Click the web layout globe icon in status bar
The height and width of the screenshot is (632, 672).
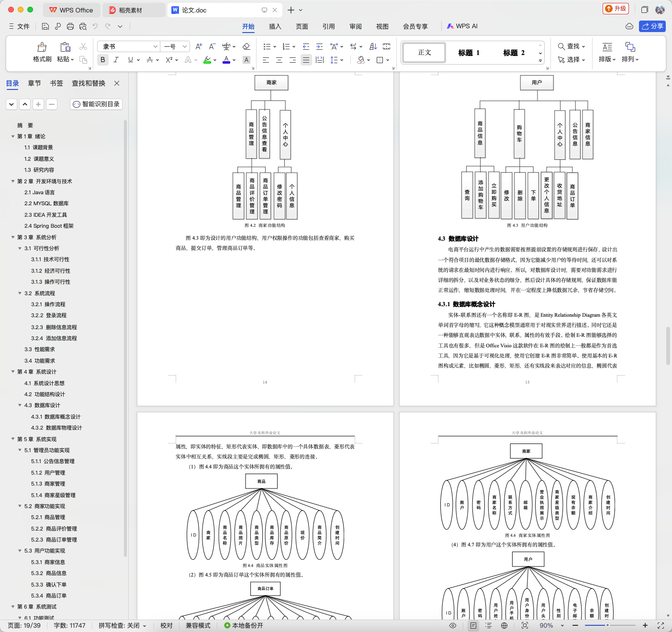(x=504, y=625)
